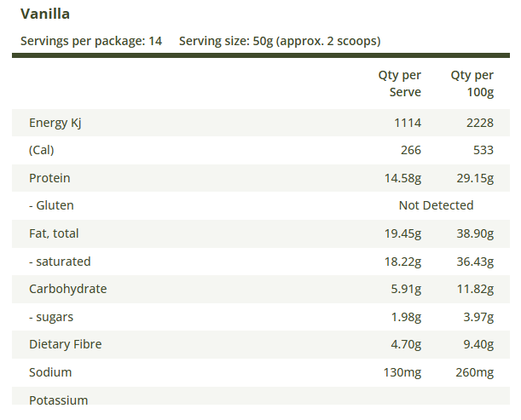Screen dimensions: 521x420
Task: Click the Serving size 50g text
Action: coord(280,41)
